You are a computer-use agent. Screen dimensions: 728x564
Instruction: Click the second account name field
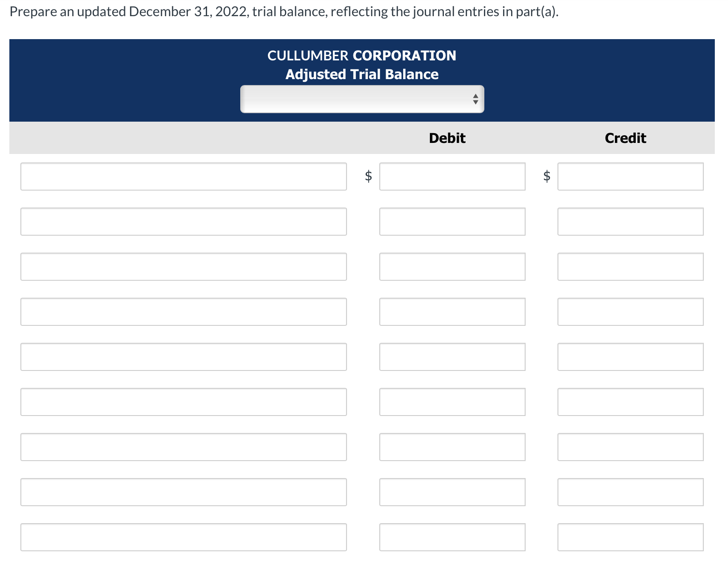click(184, 222)
